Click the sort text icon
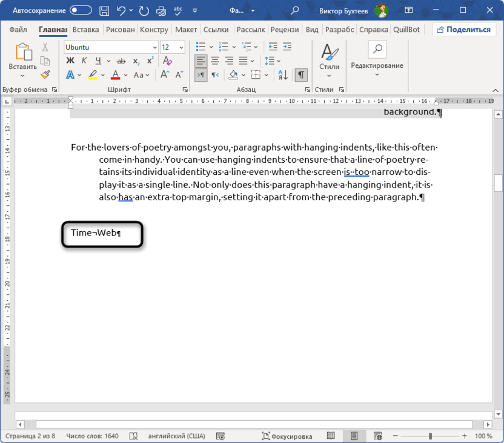The width and height of the screenshot is (504, 443). point(282,75)
